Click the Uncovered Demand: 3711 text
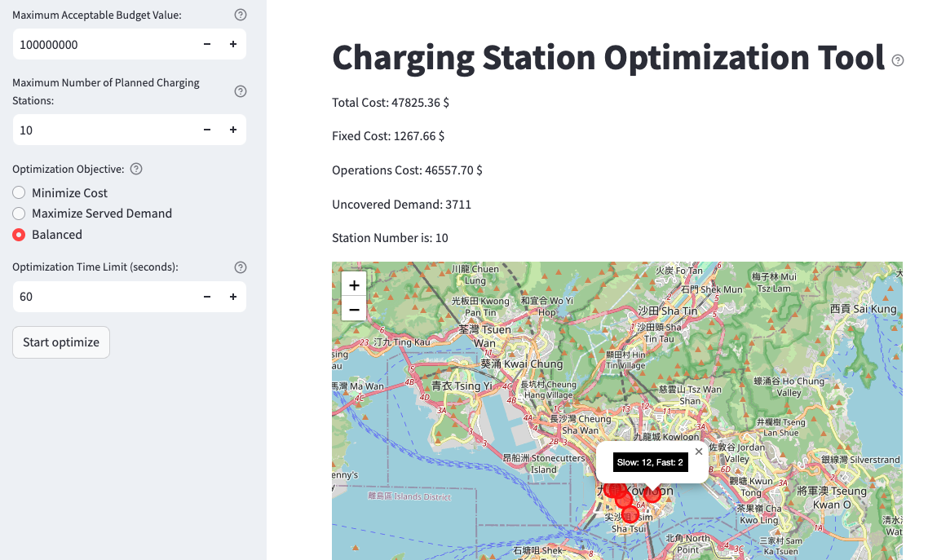Screen dimensions: 928x560 (x=402, y=205)
